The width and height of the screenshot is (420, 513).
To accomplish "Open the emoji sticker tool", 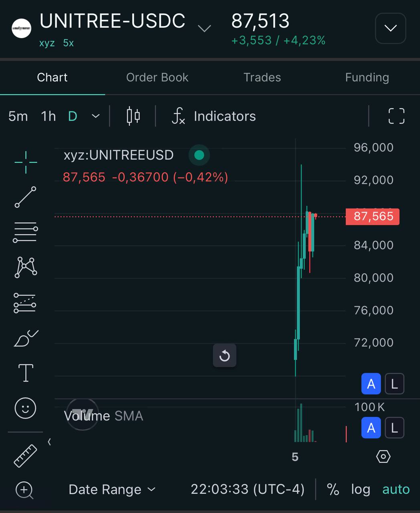I will (x=26, y=408).
